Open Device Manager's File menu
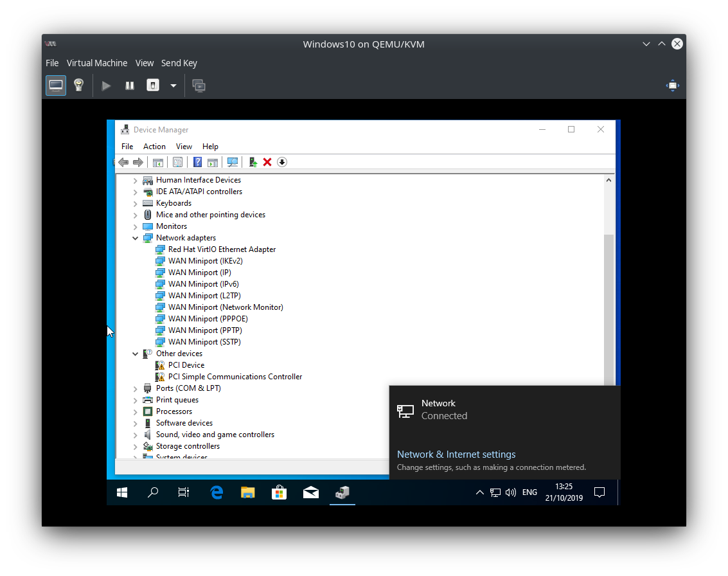Screen dimensions: 728x576 [127, 147]
